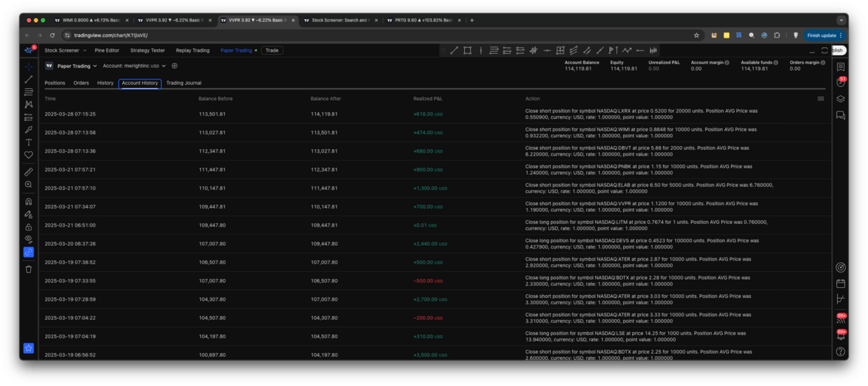This screenshot has width=868, height=386.
Task: Open the Fibonacci retracement tools
Action: click(x=28, y=91)
